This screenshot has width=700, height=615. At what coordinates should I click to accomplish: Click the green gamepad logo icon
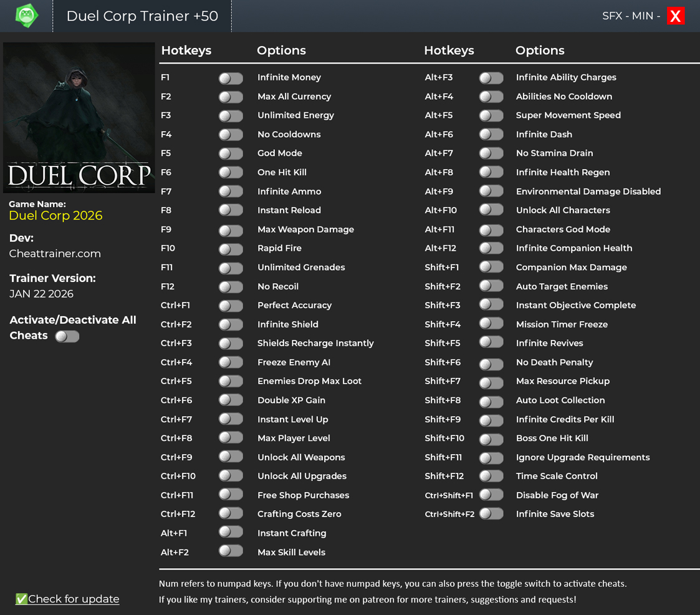pyautogui.click(x=26, y=16)
